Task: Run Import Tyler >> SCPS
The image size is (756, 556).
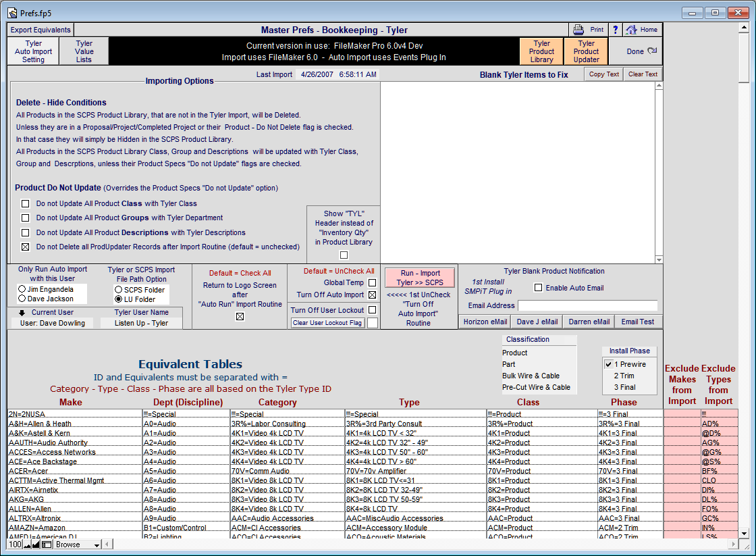Action: point(420,278)
